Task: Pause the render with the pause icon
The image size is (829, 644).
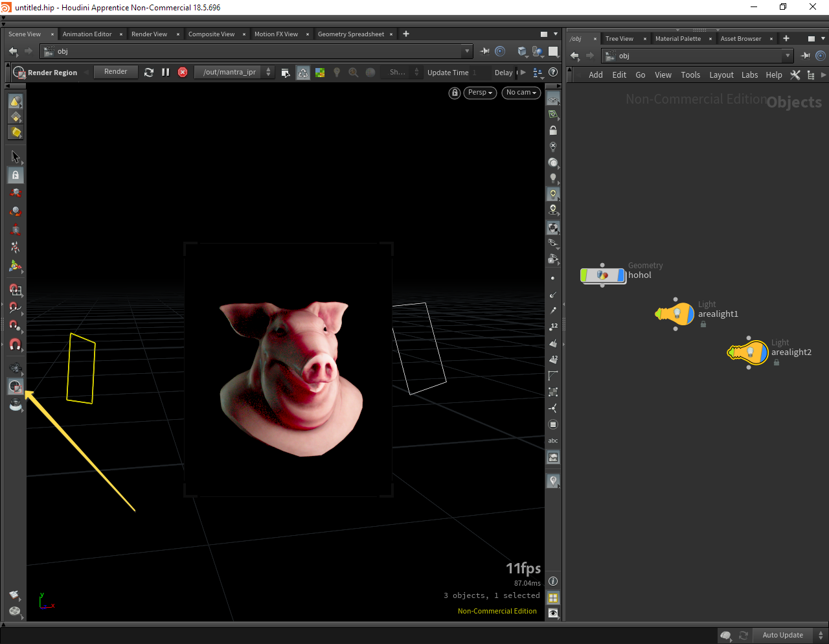Action: pos(166,73)
